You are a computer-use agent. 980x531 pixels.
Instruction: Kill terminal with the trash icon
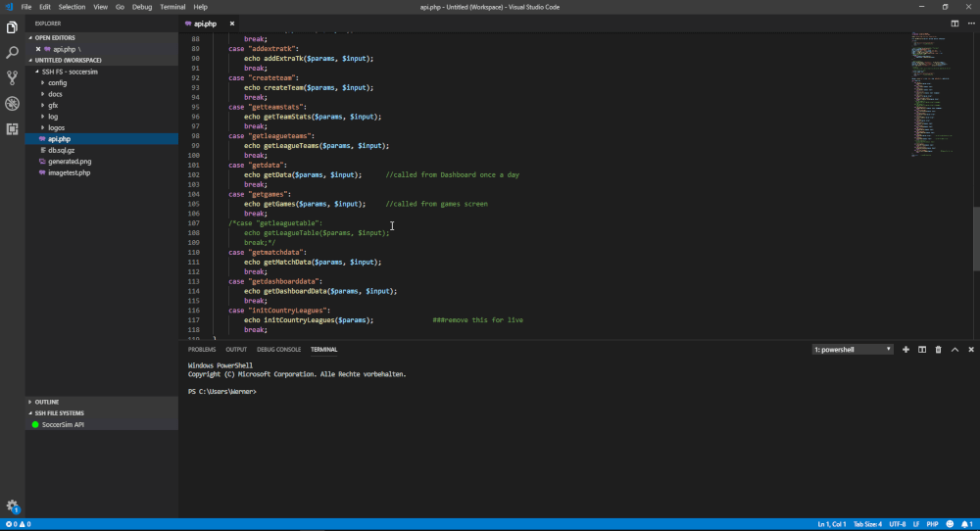coord(938,349)
